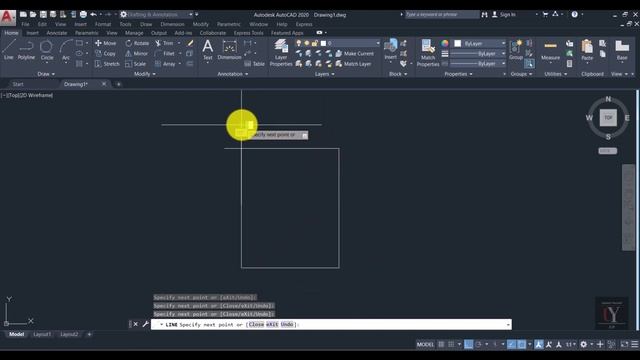Open Layer Properties manager
640x360 pixels.
click(281, 52)
